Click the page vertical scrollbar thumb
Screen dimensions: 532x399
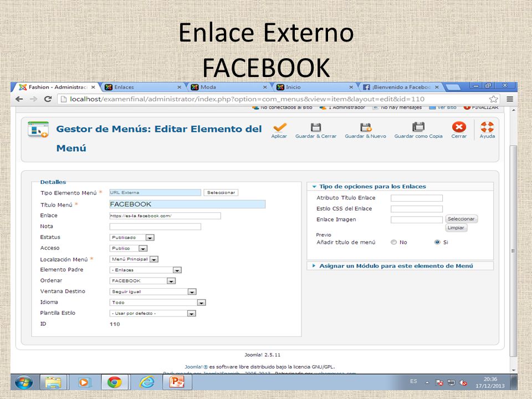coord(513,250)
